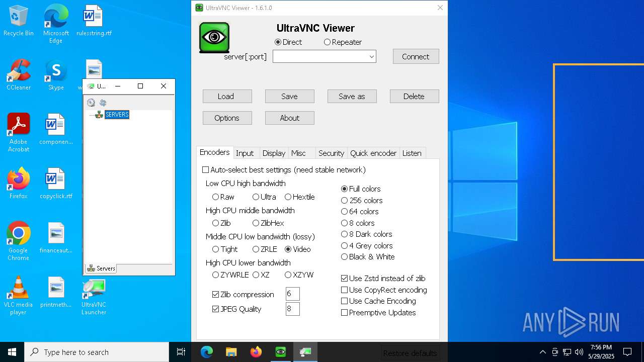Screen dimensions: 644x362
Task: Open the Options button
Action: click(227, 118)
